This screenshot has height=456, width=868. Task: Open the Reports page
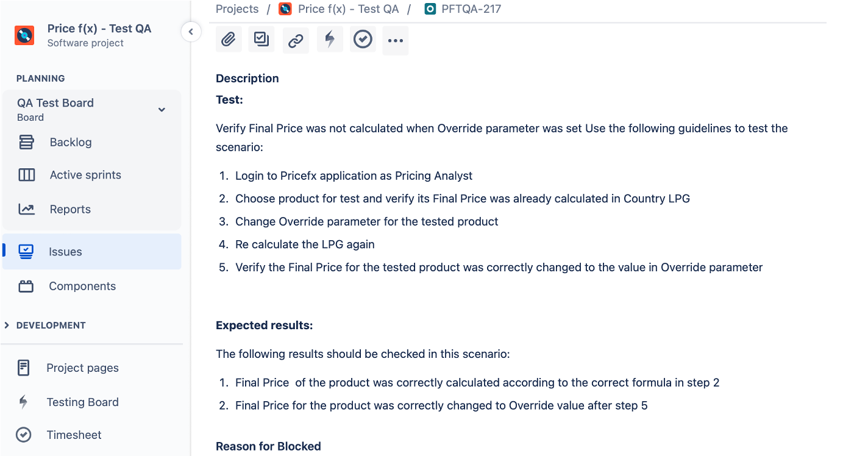tap(70, 210)
